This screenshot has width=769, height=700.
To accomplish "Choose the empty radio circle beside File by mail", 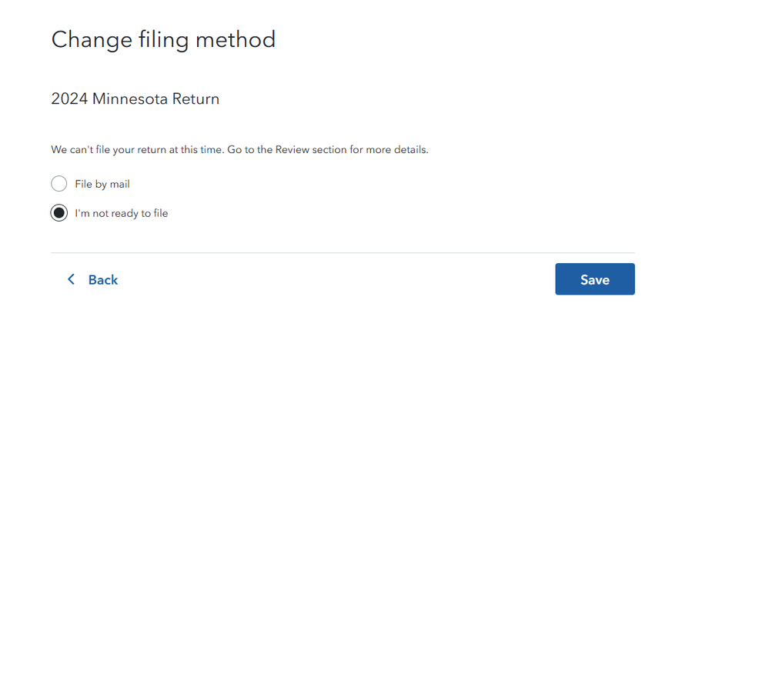I will pyautogui.click(x=59, y=184).
